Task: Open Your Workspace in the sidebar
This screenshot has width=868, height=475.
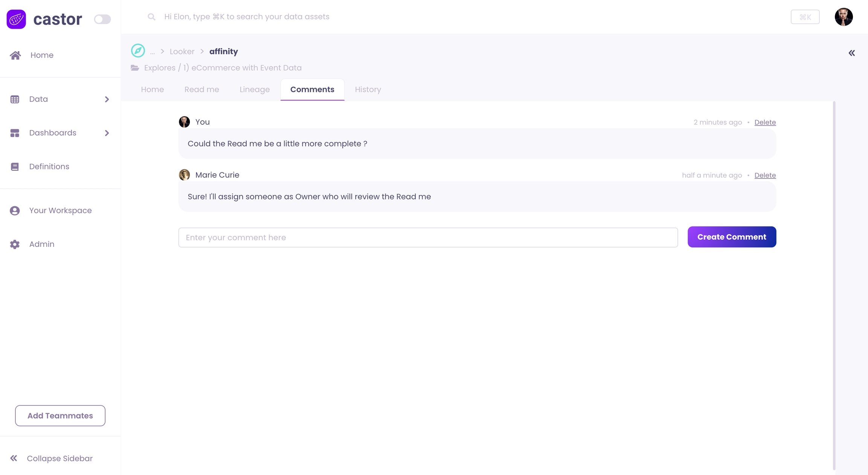Action: pos(60,210)
